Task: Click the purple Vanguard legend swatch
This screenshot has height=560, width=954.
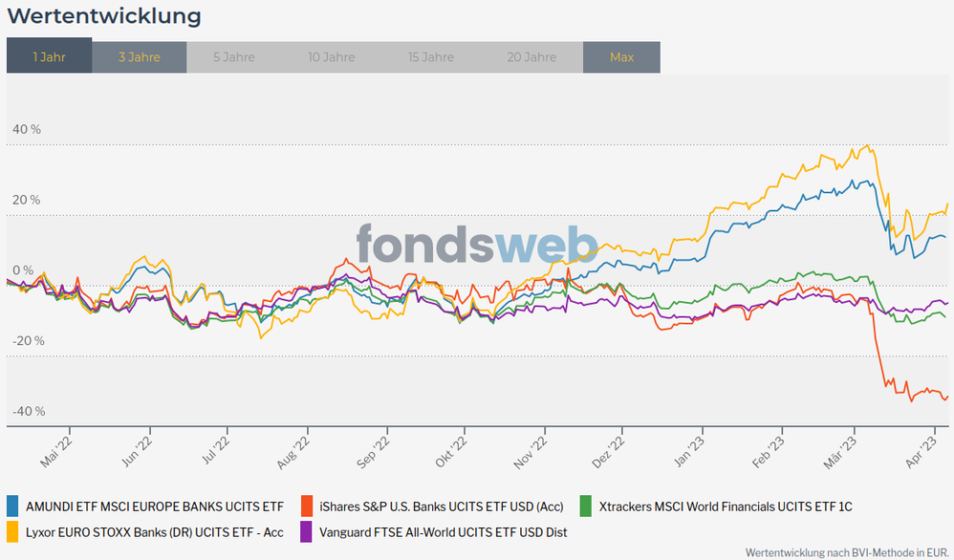Action: (307, 532)
